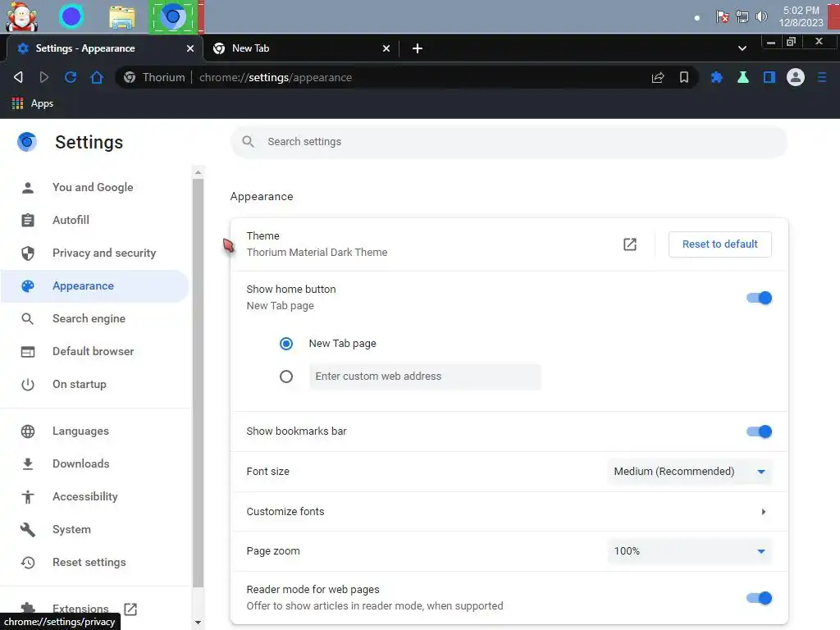
Task: Bookmark this page with the bookmark icon
Action: pyautogui.click(x=684, y=77)
